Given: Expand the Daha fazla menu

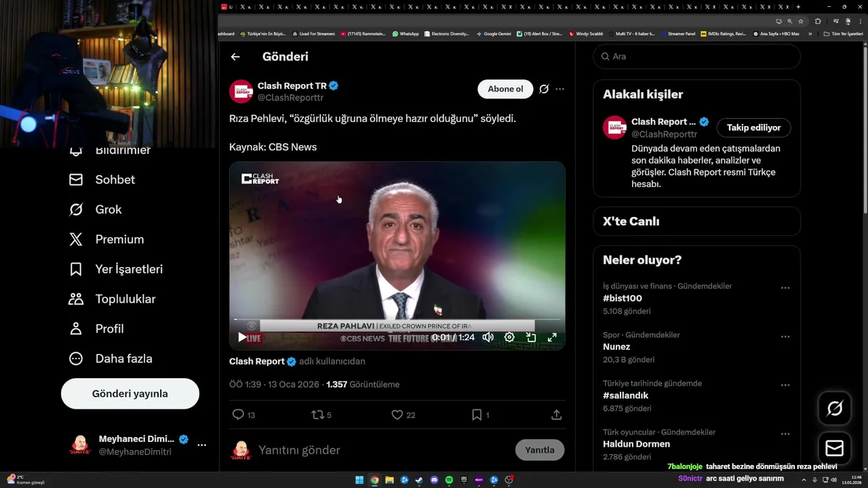Looking at the screenshot, I should (111, 359).
